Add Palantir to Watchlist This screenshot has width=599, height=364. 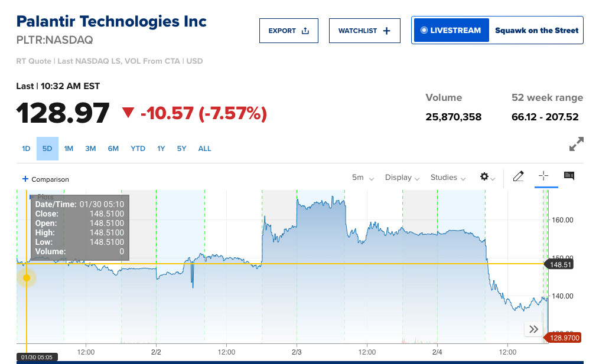[x=364, y=31]
